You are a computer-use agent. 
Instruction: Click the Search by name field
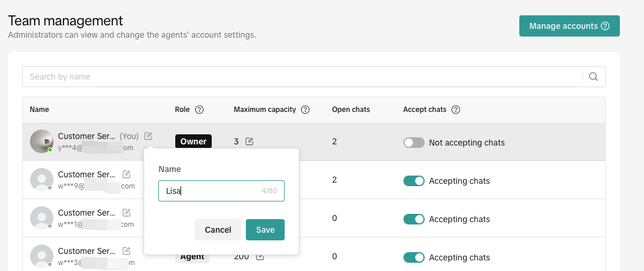pos(314,77)
